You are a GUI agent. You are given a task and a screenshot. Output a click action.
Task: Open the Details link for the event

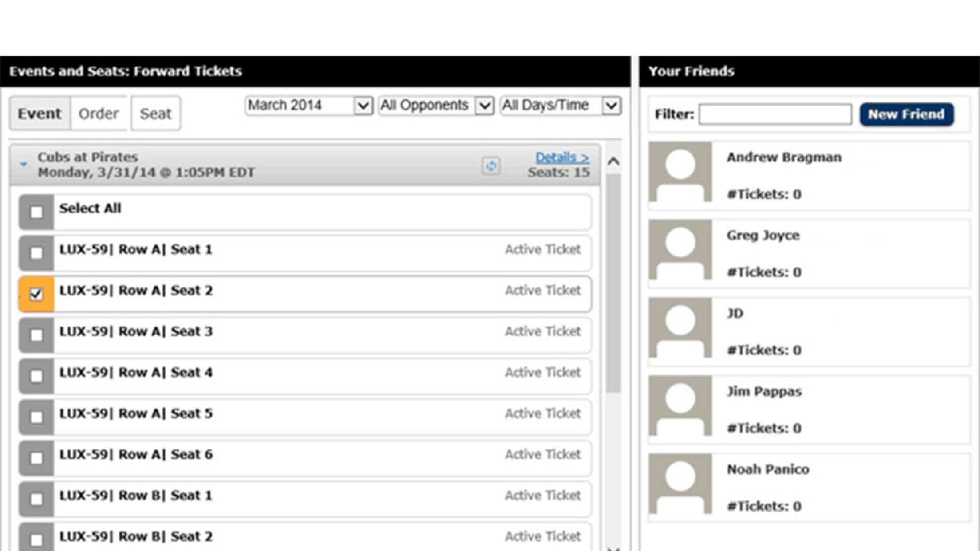pos(562,157)
